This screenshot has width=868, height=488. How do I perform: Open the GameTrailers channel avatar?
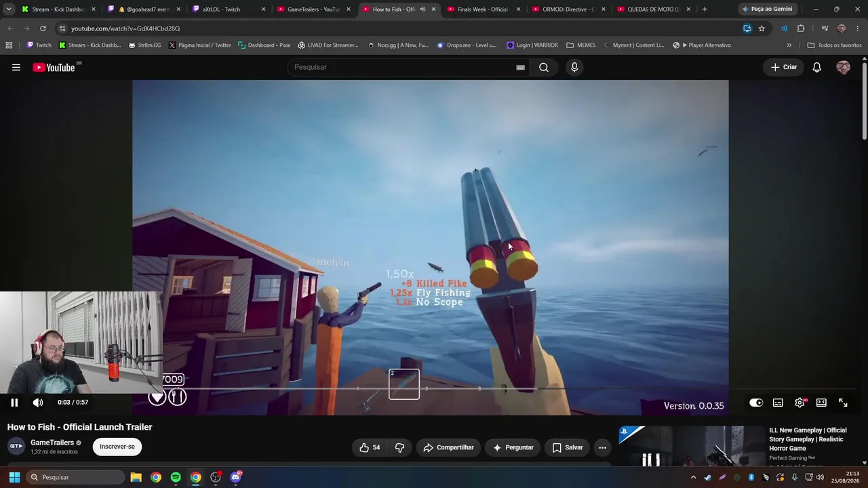tap(16, 446)
